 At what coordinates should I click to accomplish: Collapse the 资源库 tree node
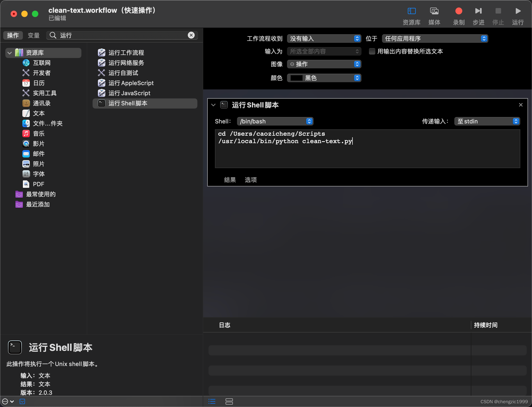coord(10,53)
